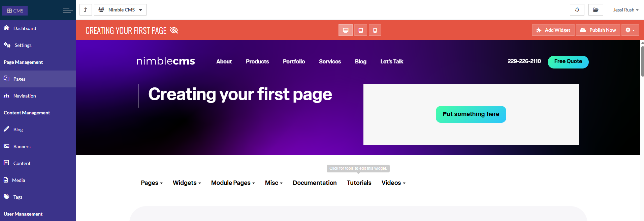Click the Add Widget button
This screenshot has width=644, height=221.
[x=553, y=30]
